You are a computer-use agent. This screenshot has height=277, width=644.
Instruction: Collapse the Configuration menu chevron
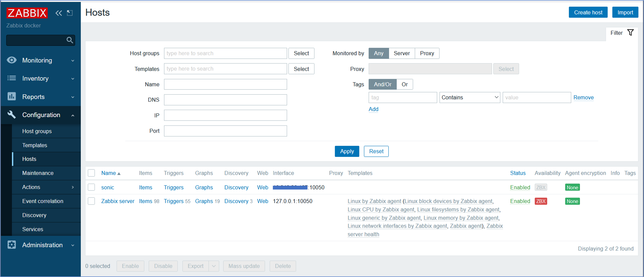[x=73, y=115]
